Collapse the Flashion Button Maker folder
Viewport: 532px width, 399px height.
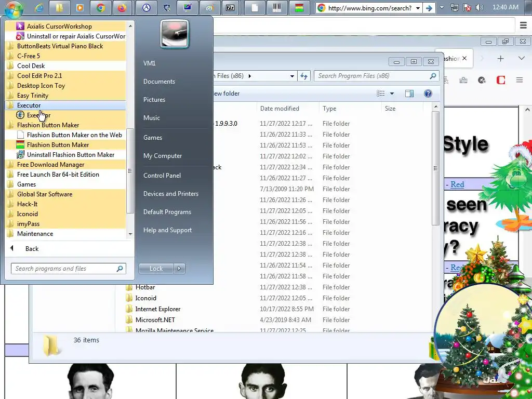coord(65,125)
